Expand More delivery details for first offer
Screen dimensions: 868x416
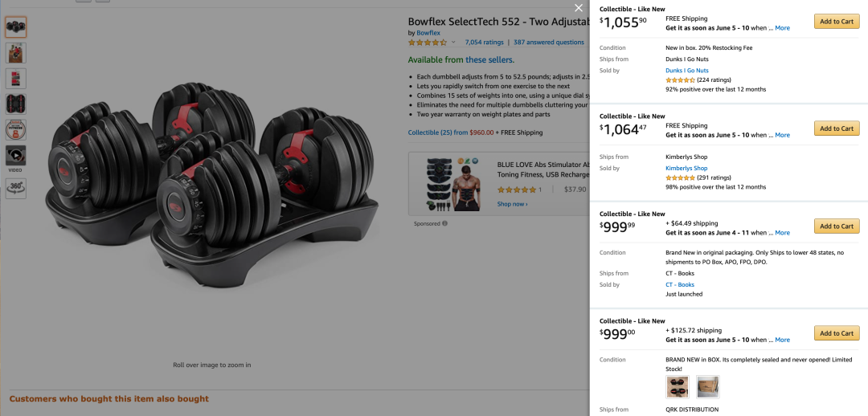tap(782, 27)
